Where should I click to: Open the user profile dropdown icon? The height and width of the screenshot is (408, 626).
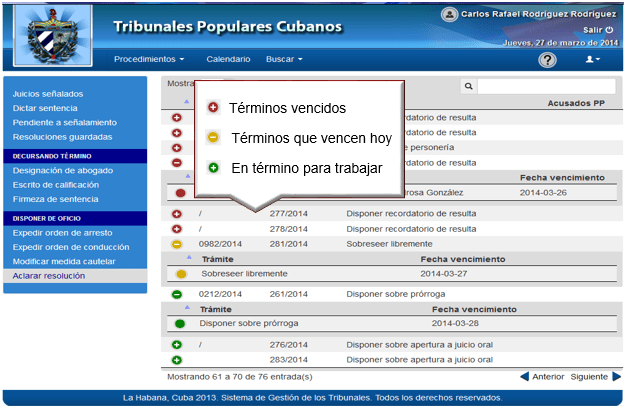pos(593,60)
